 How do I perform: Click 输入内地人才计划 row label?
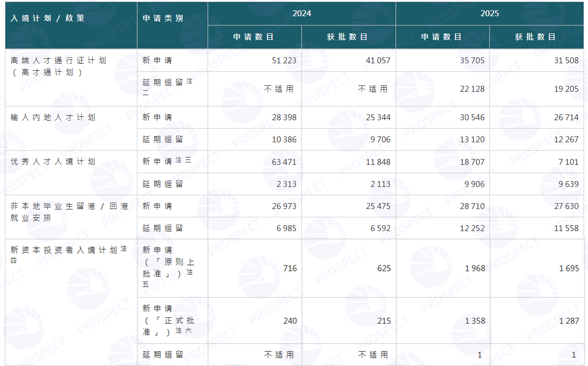point(53,117)
